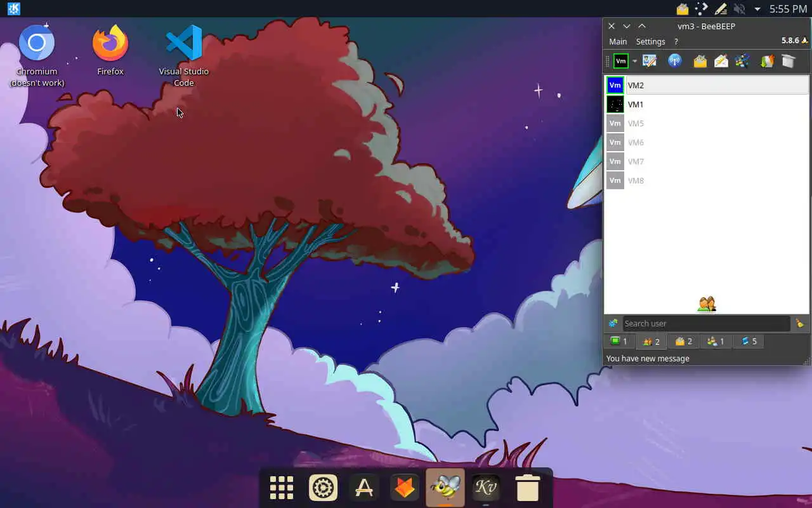Click the broom clear-search icon
Image resolution: width=812 pixels, height=508 pixels.
pyautogui.click(x=799, y=323)
